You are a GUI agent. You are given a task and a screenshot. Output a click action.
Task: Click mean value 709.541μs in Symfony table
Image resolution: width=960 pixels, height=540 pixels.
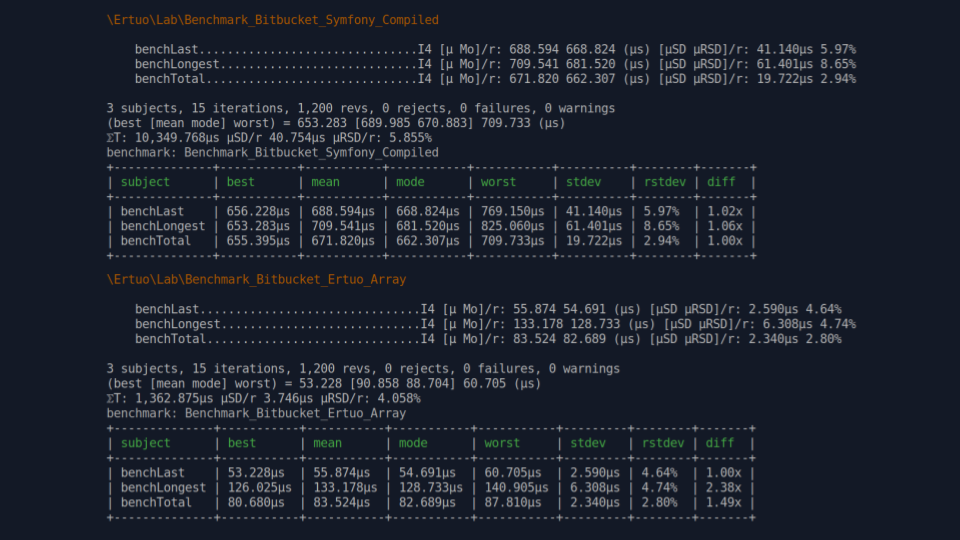coord(343,226)
